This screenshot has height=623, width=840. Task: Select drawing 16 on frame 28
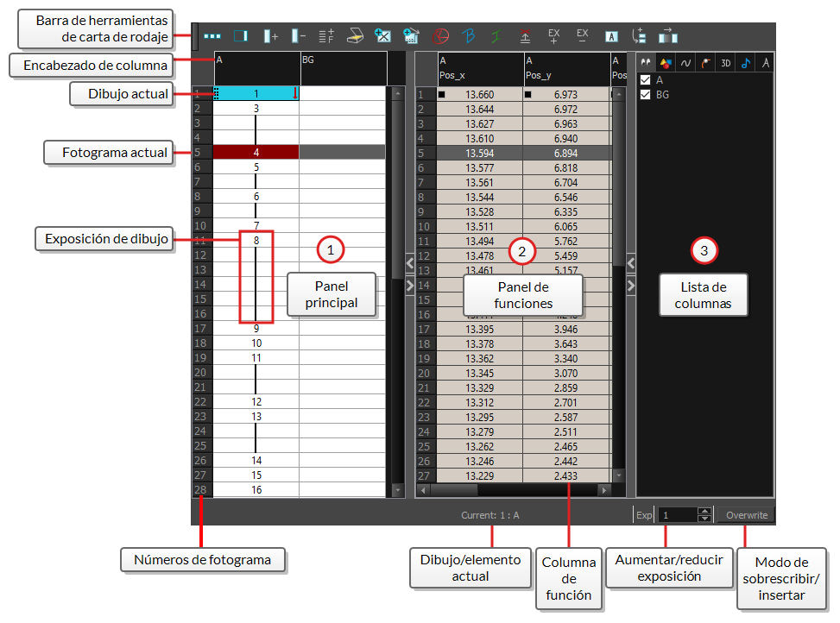tap(256, 490)
